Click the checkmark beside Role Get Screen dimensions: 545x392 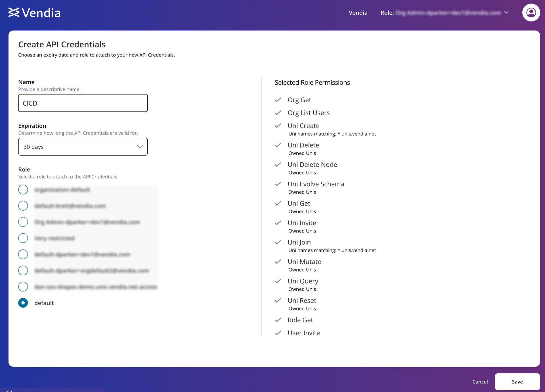coord(278,320)
